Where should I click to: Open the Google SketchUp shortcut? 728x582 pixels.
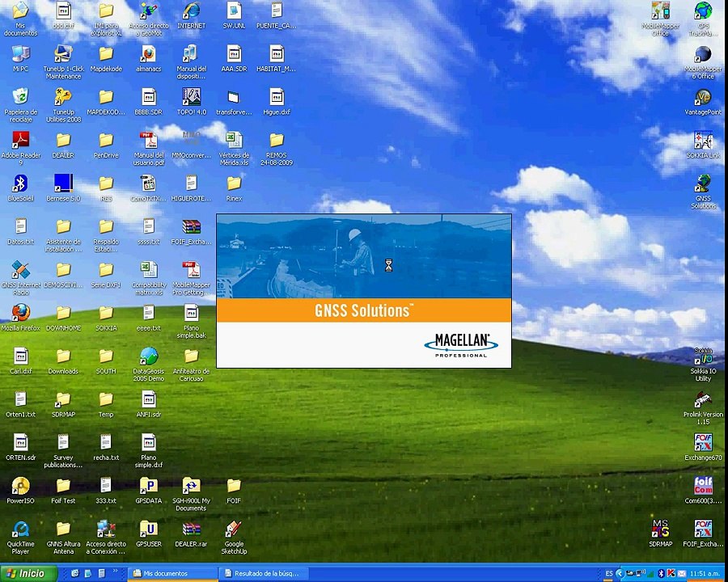pos(234,529)
